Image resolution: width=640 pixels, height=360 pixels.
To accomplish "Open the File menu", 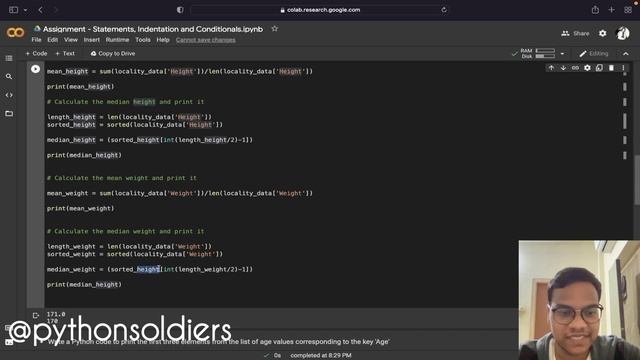I will tap(36, 40).
